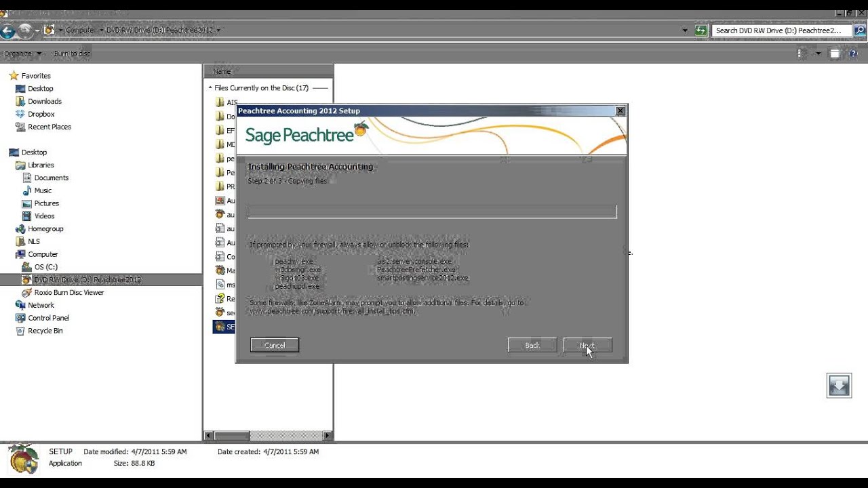The image size is (868, 488).
Task: Click the Explorer forward arrow
Action: [25, 30]
